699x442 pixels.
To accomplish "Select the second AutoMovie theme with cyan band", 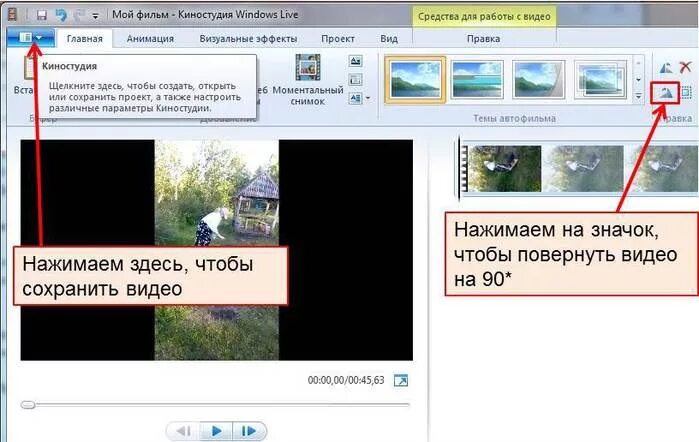I will click(477, 80).
